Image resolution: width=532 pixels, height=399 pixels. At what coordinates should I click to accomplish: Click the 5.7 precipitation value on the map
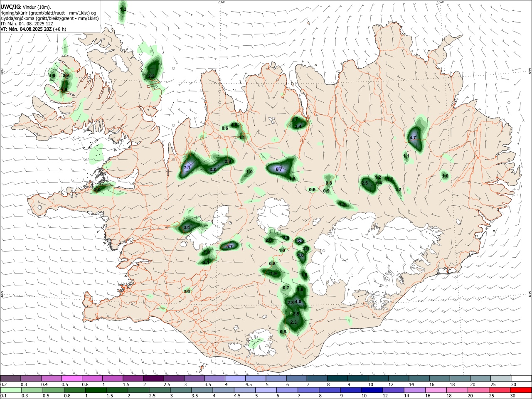click(x=229, y=246)
